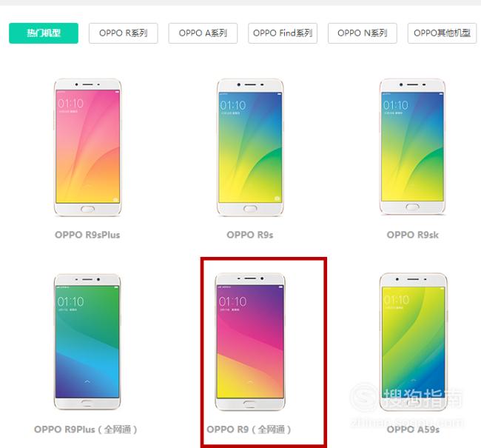The height and width of the screenshot is (448, 481).
Task: Click home button on R9s phone image
Action: pyautogui.click(x=250, y=209)
